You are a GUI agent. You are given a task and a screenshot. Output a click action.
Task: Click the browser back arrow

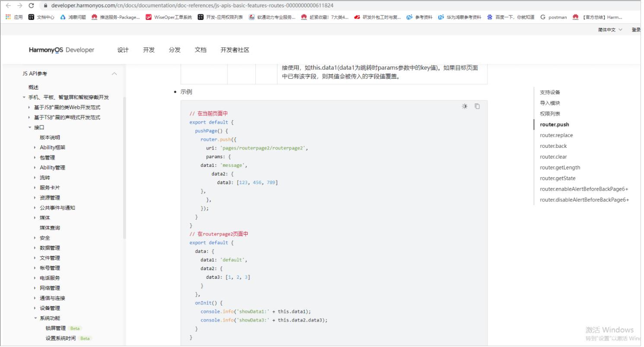pyautogui.click(x=9, y=6)
